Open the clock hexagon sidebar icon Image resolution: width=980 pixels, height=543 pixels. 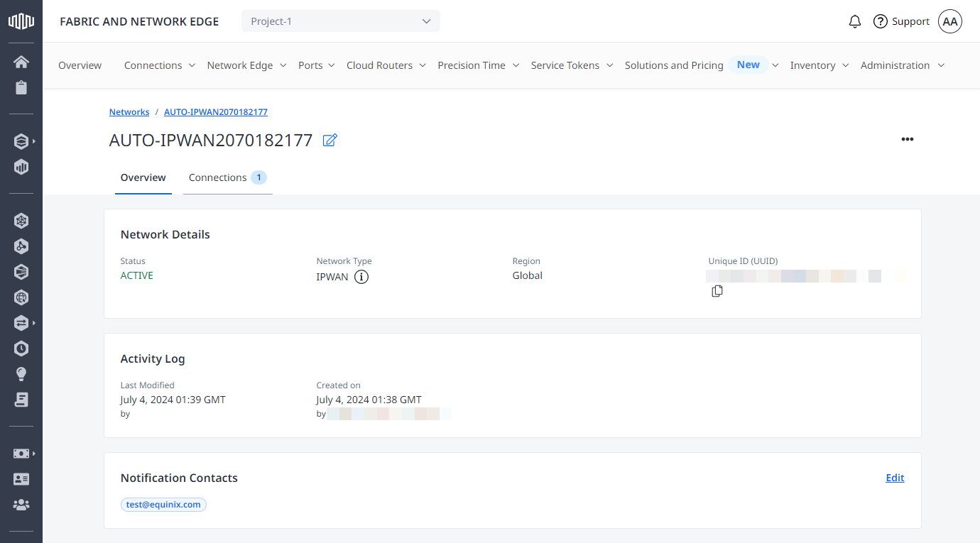[x=21, y=349]
